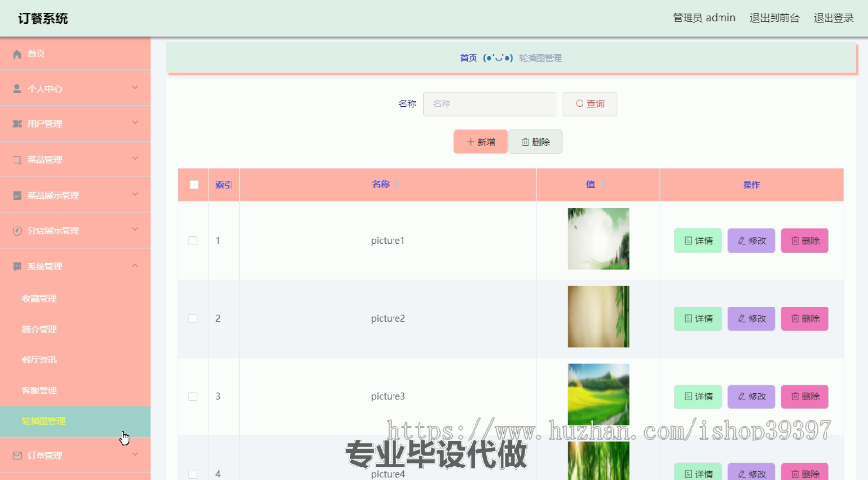Click the person icon beside 个人中心
This screenshot has width=868, height=480.
pyautogui.click(x=17, y=89)
